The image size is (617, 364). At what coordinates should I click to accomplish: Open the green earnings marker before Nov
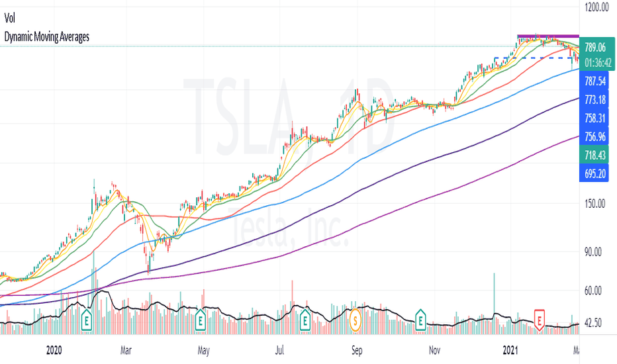(x=420, y=321)
